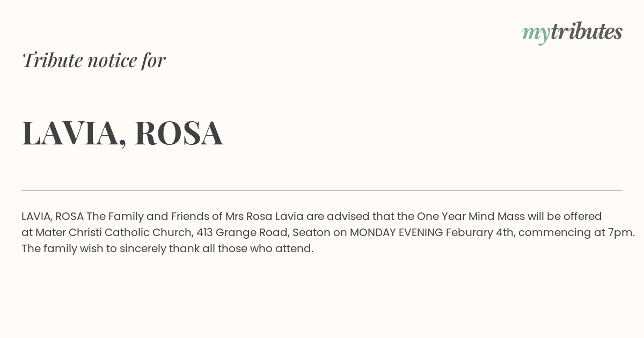Click the word "tributes" in the logo
The image size is (644, 338).
[x=586, y=31]
